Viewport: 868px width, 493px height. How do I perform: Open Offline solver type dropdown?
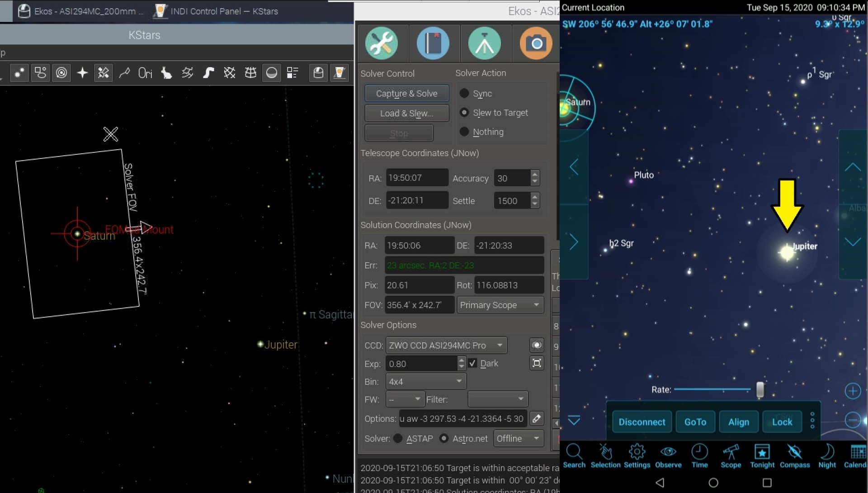pyautogui.click(x=519, y=438)
